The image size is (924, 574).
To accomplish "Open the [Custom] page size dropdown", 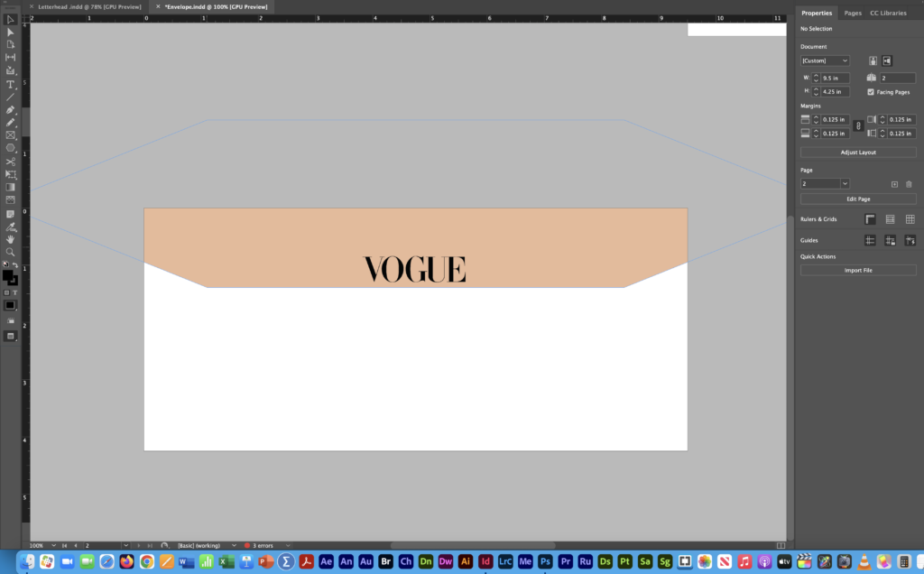I will (x=825, y=60).
